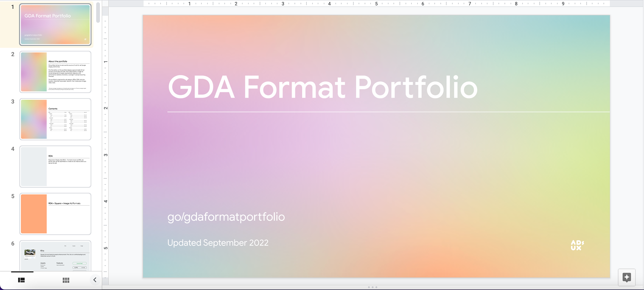This screenshot has height=290, width=644.
Task: Click the Ads UX logo on slide
Action: tap(577, 245)
